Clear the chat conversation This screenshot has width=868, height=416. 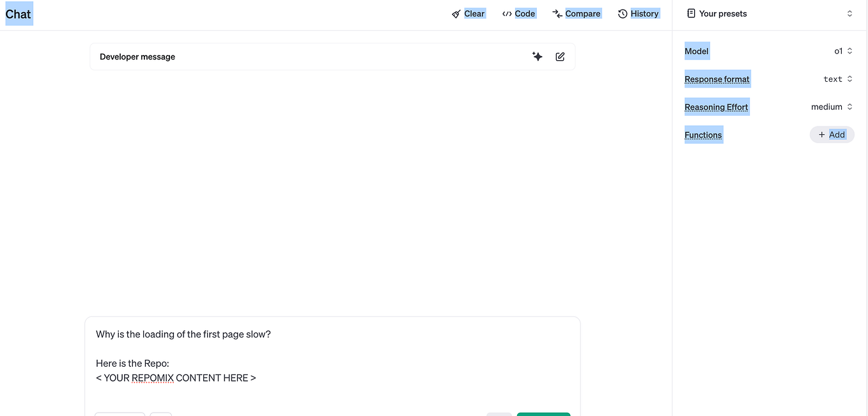click(468, 13)
